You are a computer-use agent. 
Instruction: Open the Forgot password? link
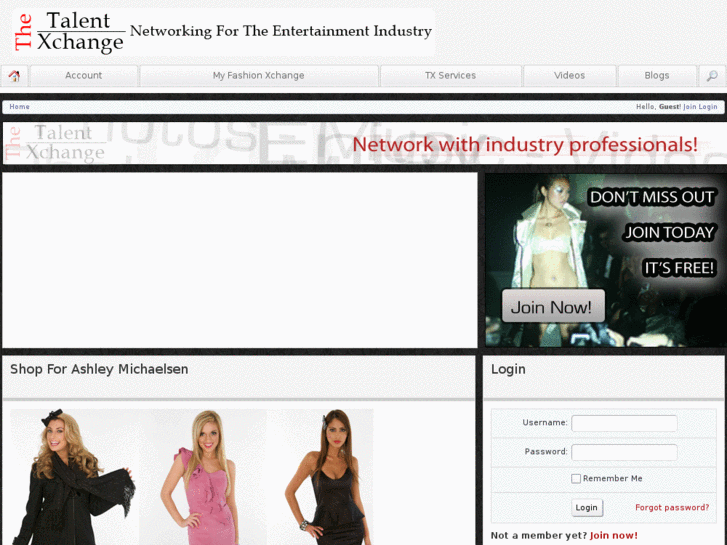pyautogui.click(x=672, y=507)
